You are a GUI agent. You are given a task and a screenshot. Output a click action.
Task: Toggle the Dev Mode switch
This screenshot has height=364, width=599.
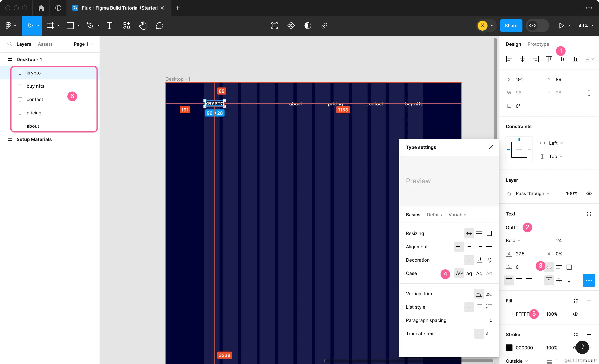coord(537,26)
